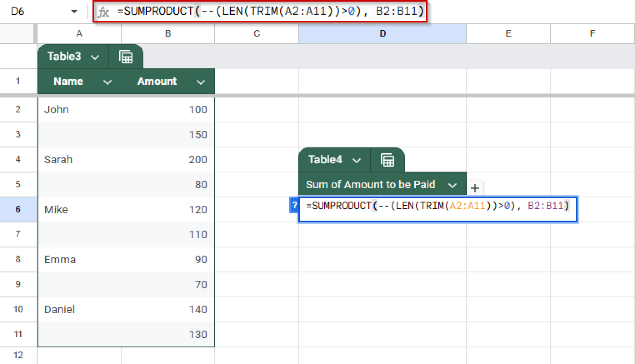Expand the Sum of Amount to be Paid dropdown
This screenshot has height=364, width=635.
tap(453, 185)
